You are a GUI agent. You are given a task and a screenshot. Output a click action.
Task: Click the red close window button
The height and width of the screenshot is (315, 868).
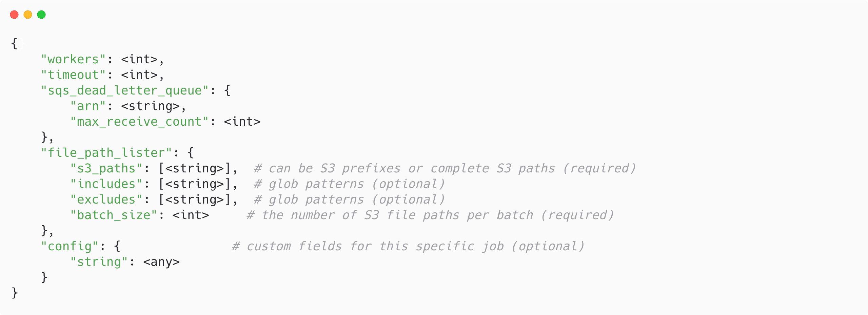(14, 15)
